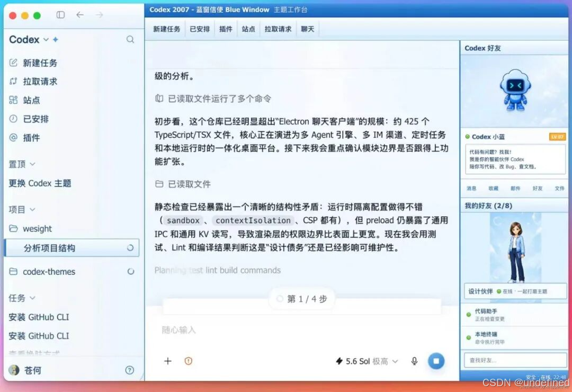
Task: Open 新建任务 in the sidebar
Action: point(40,63)
